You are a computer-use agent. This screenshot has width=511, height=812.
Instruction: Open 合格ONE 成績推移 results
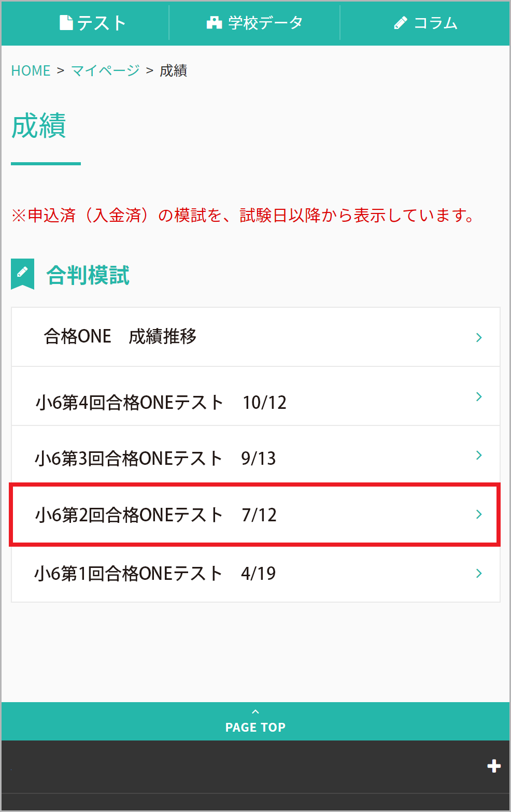(x=120, y=337)
